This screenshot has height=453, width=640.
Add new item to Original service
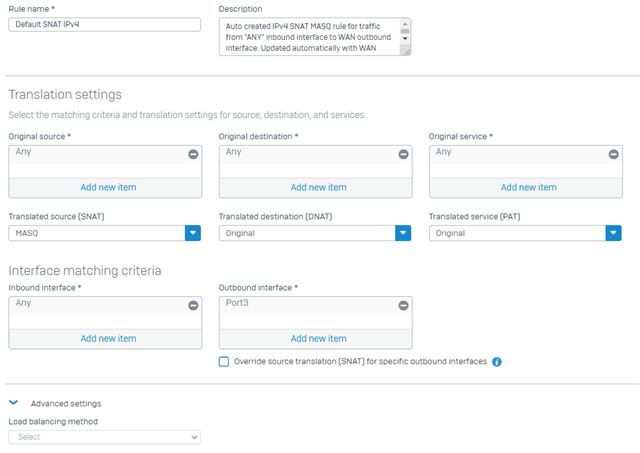[x=529, y=187]
